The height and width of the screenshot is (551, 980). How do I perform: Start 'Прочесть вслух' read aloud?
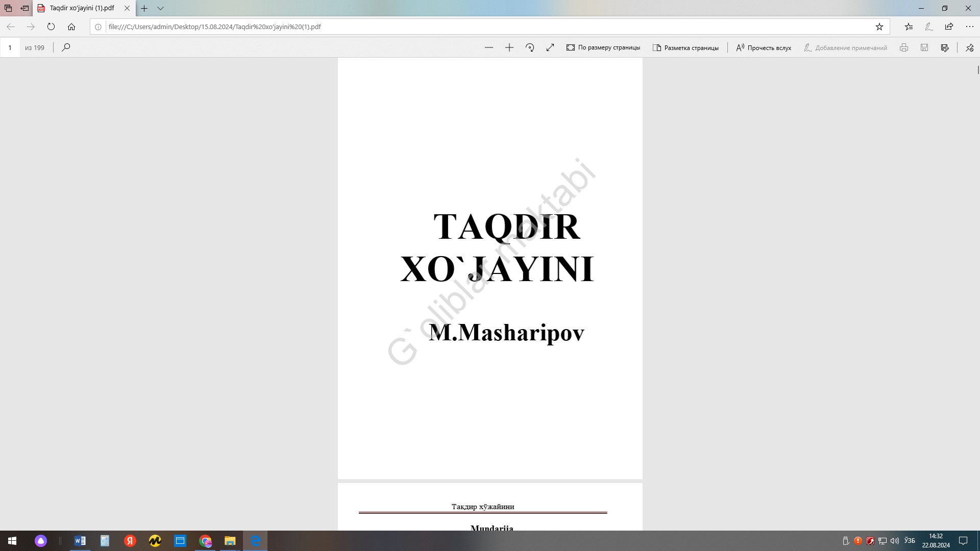pos(764,47)
